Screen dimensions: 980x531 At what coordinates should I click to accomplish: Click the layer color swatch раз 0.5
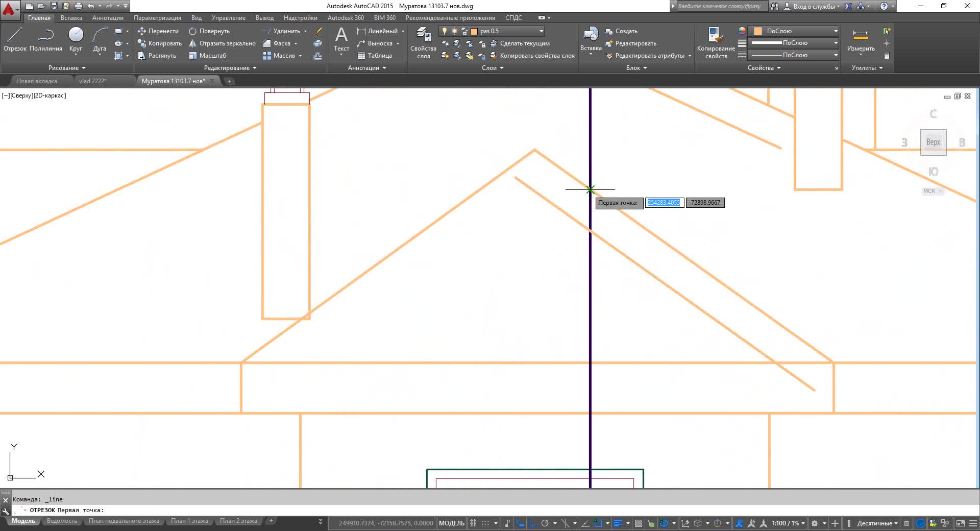[x=474, y=31]
